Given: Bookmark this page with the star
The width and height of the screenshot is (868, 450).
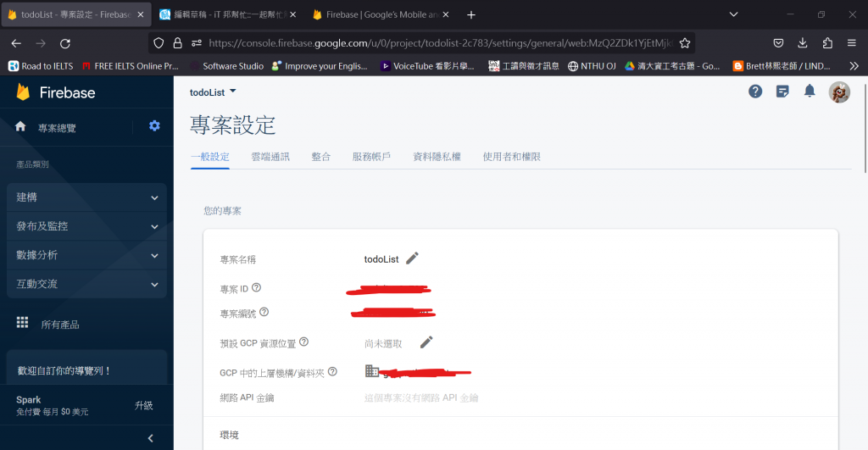Looking at the screenshot, I should [685, 43].
